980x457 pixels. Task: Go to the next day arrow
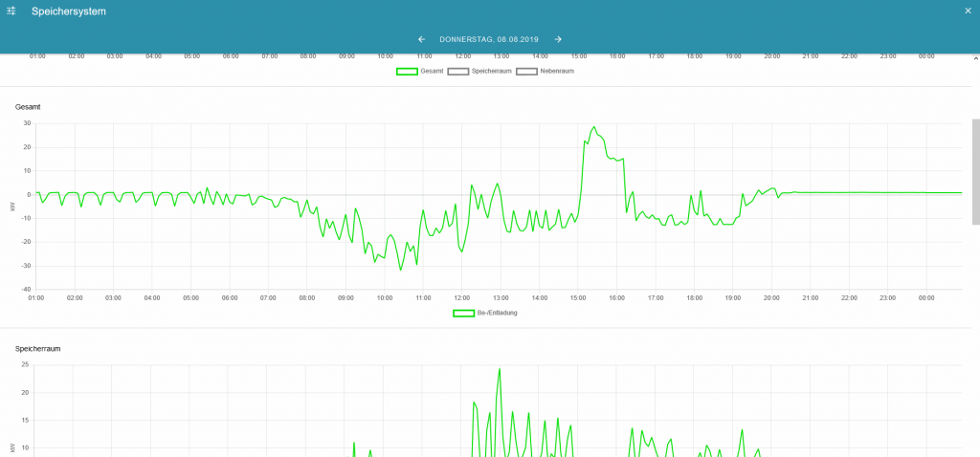pyautogui.click(x=558, y=39)
